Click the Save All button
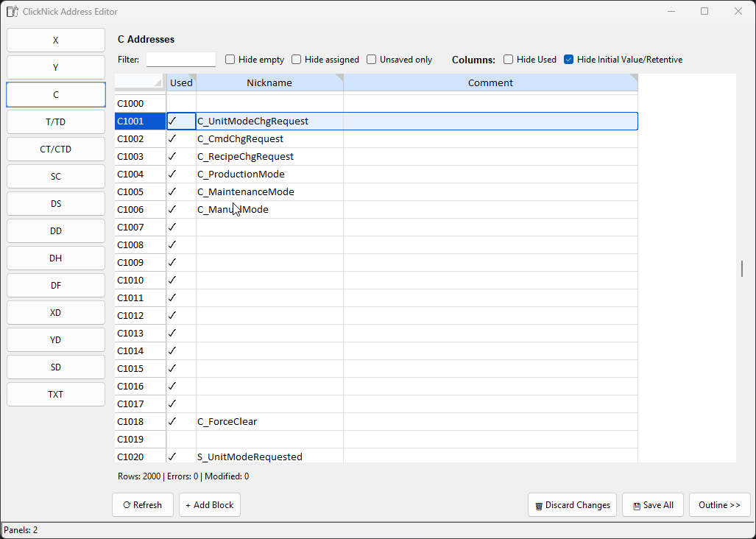The width and height of the screenshot is (756, 539). [653, 505]
